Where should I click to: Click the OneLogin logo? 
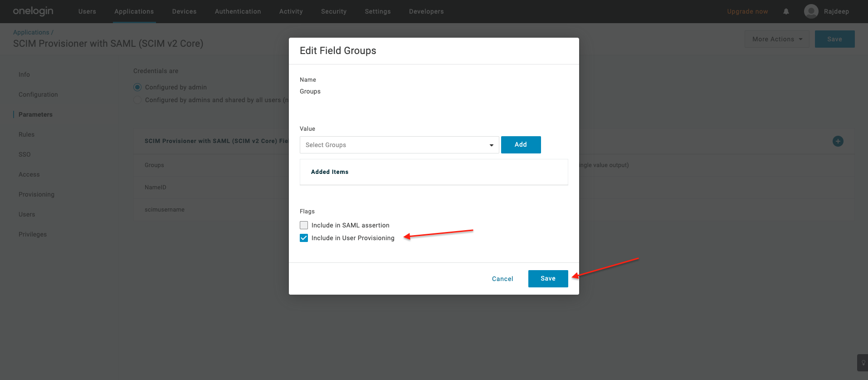(x=33, y=11)
